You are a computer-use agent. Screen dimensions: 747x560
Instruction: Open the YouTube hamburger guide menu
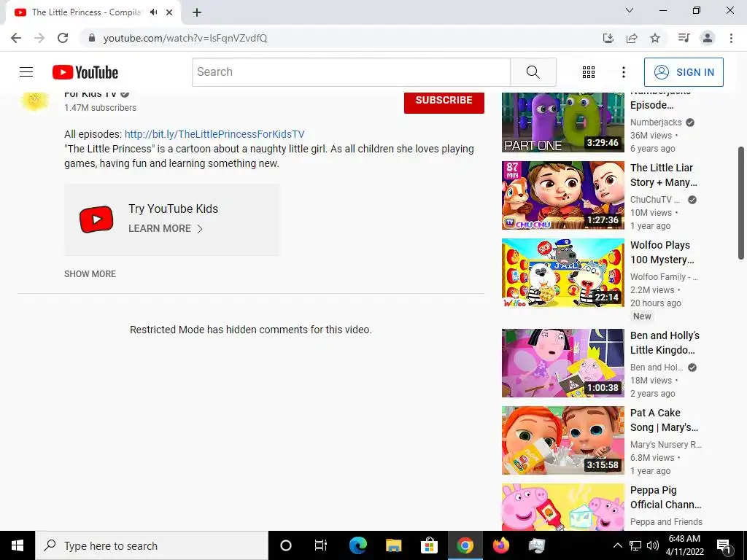[x=26, y=72]
